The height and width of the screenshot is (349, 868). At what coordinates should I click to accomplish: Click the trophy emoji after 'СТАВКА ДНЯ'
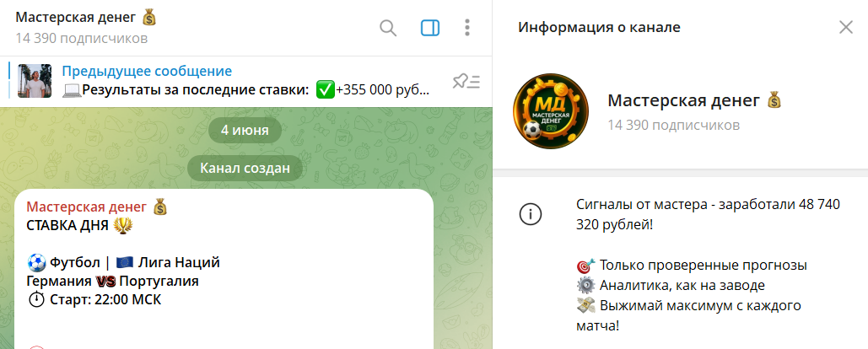(x=122, y=226)
